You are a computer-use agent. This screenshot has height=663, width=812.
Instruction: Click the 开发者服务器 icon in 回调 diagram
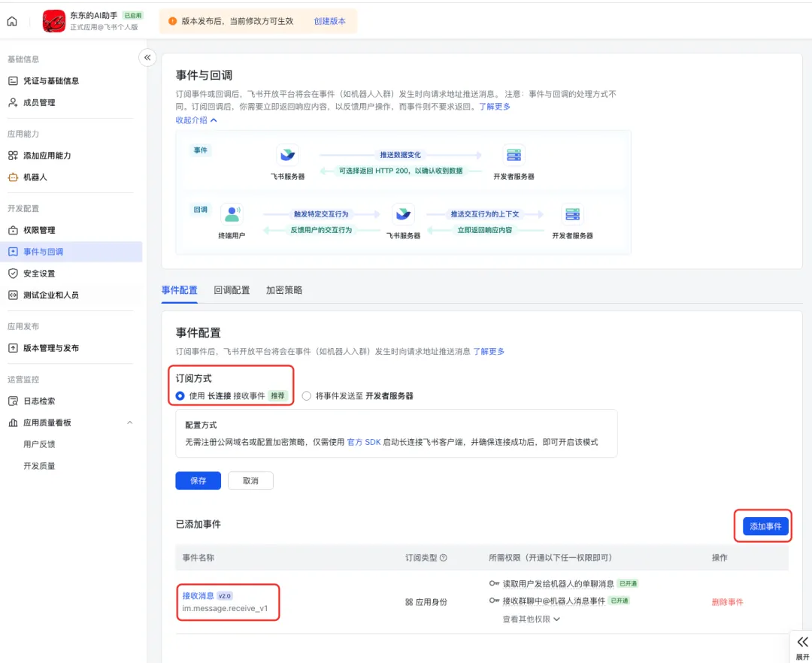pyautogui.click(x=572, y=213)
